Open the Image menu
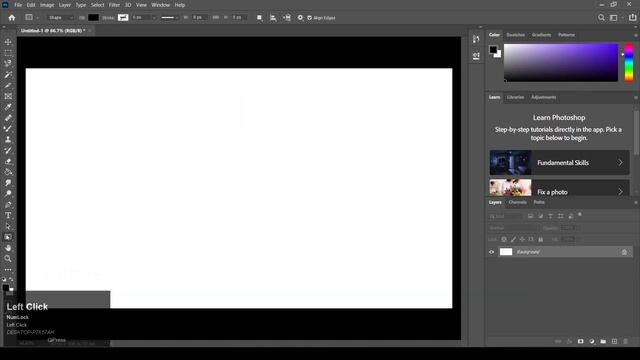 click(47, 5)
